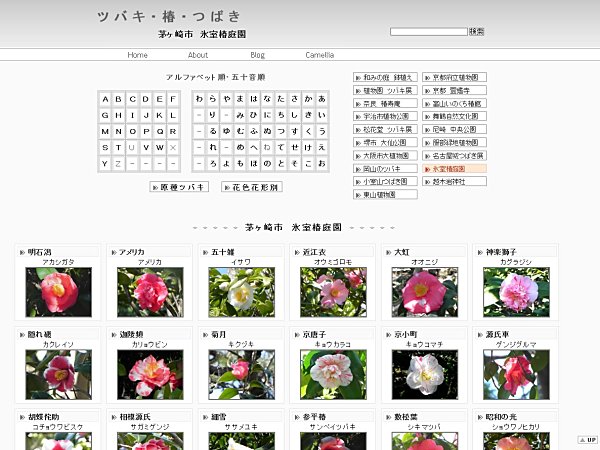
Task: Open the キョウカラコ camellia photo
Action: tap(333, 375)
